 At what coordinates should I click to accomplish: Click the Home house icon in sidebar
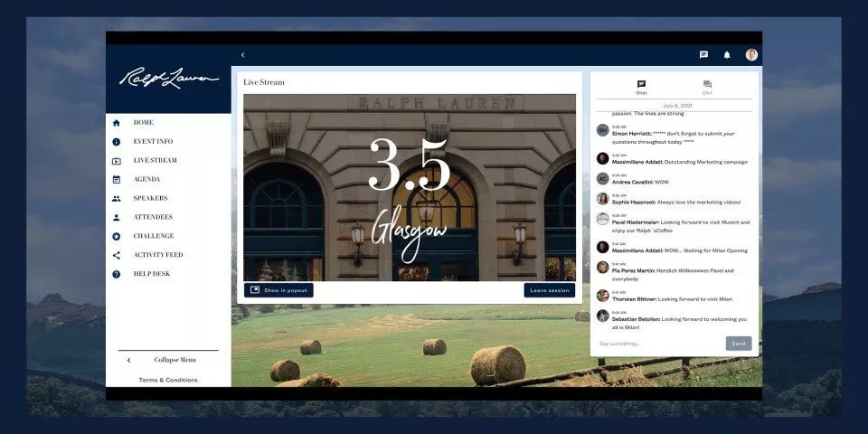point(117,123)
